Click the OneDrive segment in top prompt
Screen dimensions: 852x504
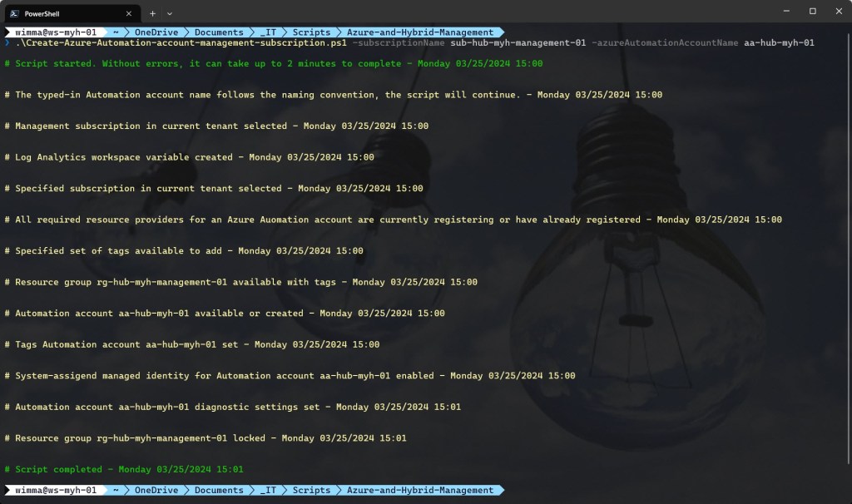[x=156, y=32]
